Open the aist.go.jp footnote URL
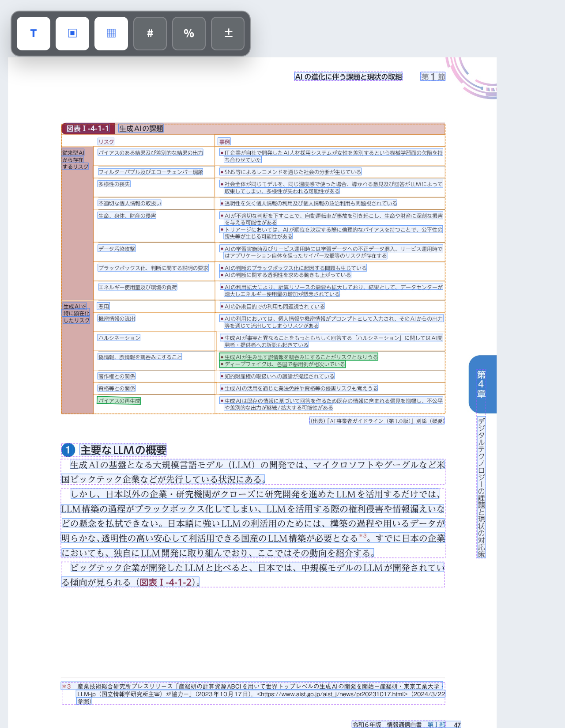Image resolution: width=565 pixels, height=728 pixels. click(x=332, y=694)
